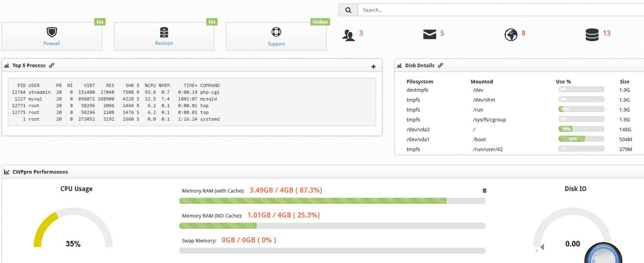Click the CPU Usage title

point(76,189)
